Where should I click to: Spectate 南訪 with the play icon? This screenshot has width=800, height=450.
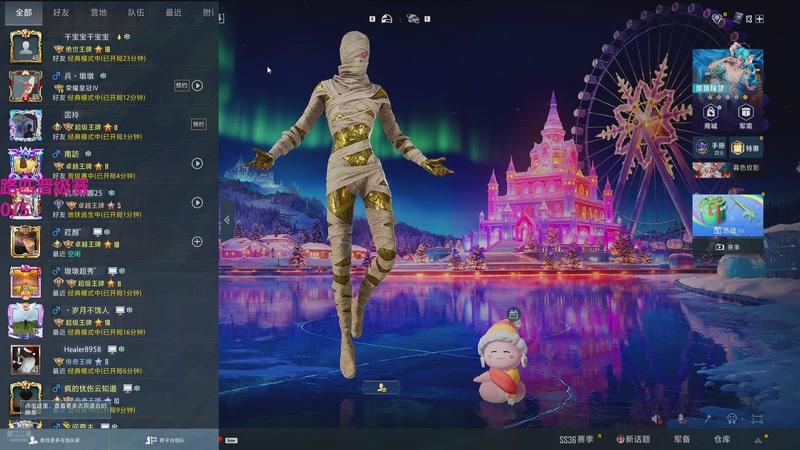197,163
